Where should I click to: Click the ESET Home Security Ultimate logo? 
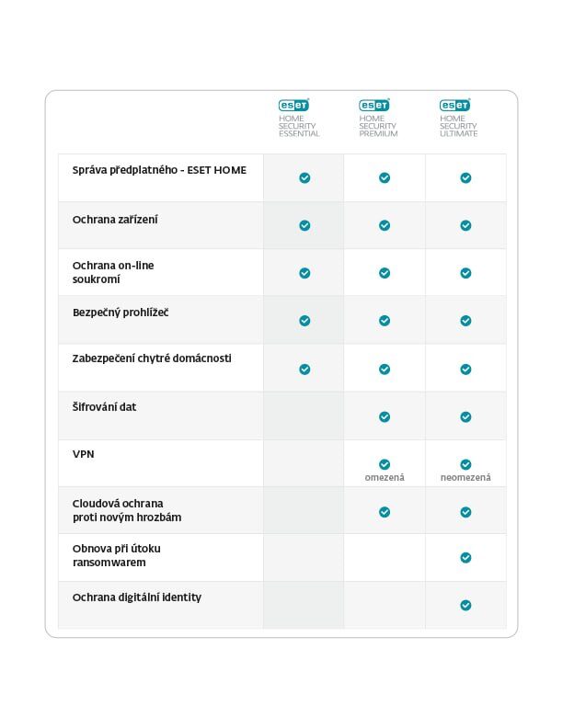click(x=458, y=118)
